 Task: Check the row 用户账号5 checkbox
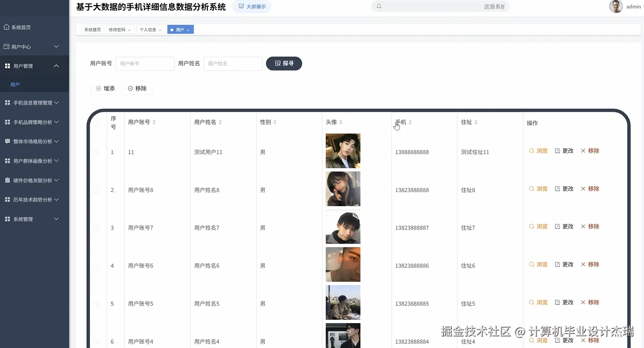[96, 304]
